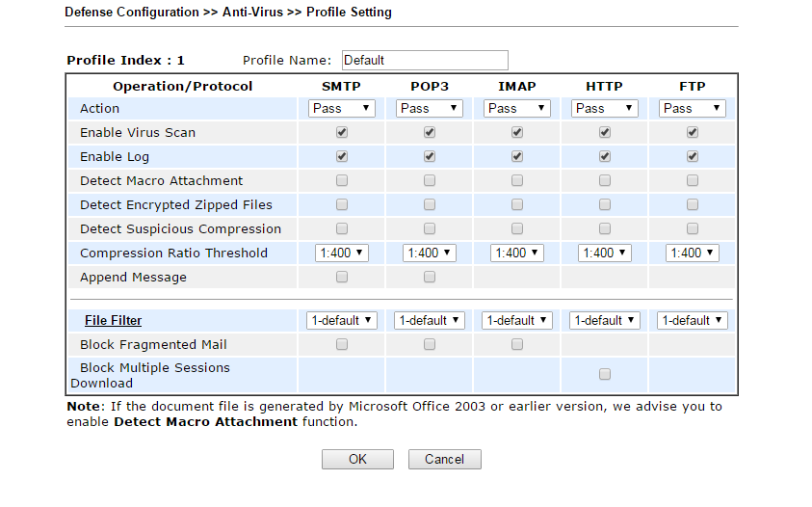This screenshot has width=812, height=507.
Task: Open the FTP File Filter dropdown
Action: coord(693,320)
